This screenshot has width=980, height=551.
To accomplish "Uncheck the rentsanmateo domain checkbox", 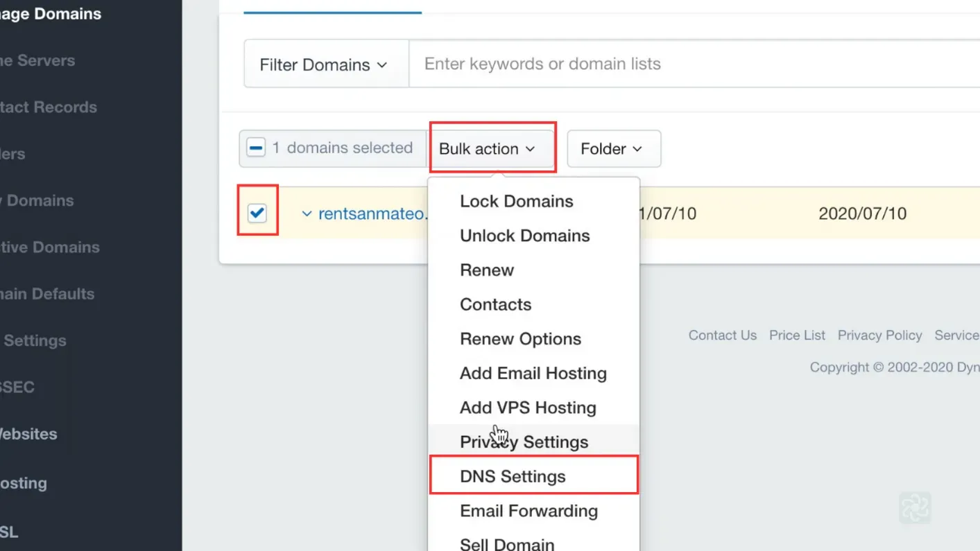I will [257, 213].
